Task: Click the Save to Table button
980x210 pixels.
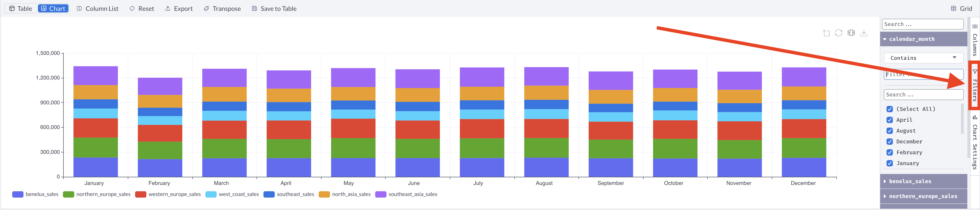Action: point(273,8)
